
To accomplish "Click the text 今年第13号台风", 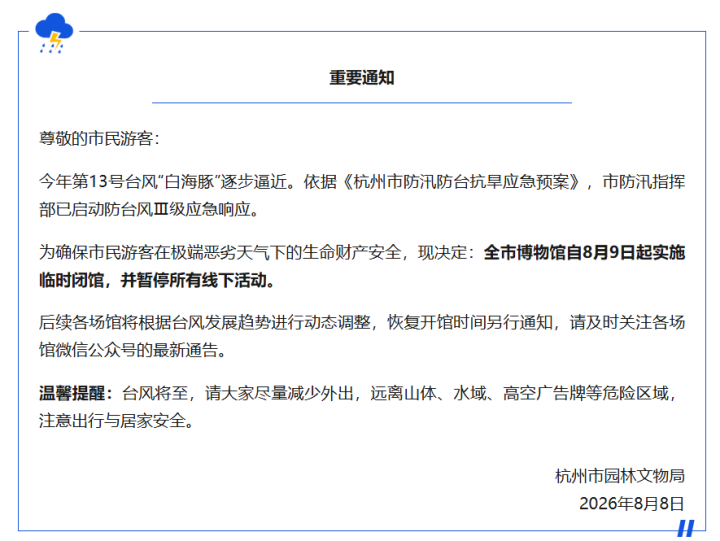I will (98, 181).
